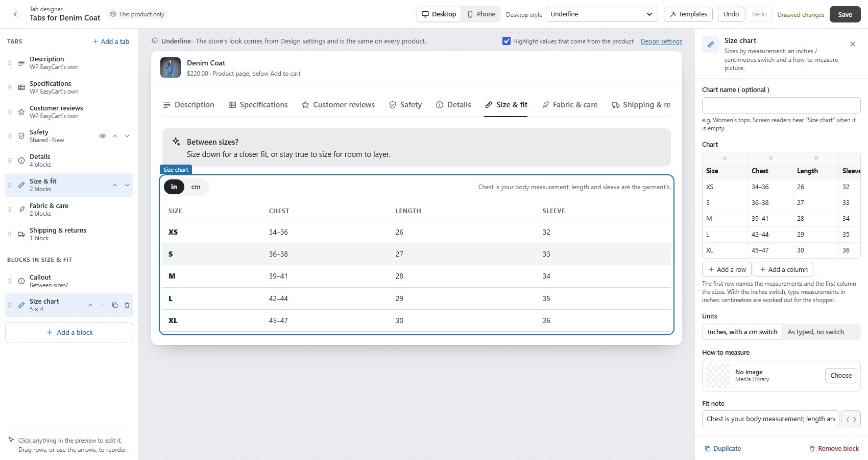Viewport: 868px width, 460px height.
Task: Switch to Specifications tab in preview
Action: pos(258,105)
